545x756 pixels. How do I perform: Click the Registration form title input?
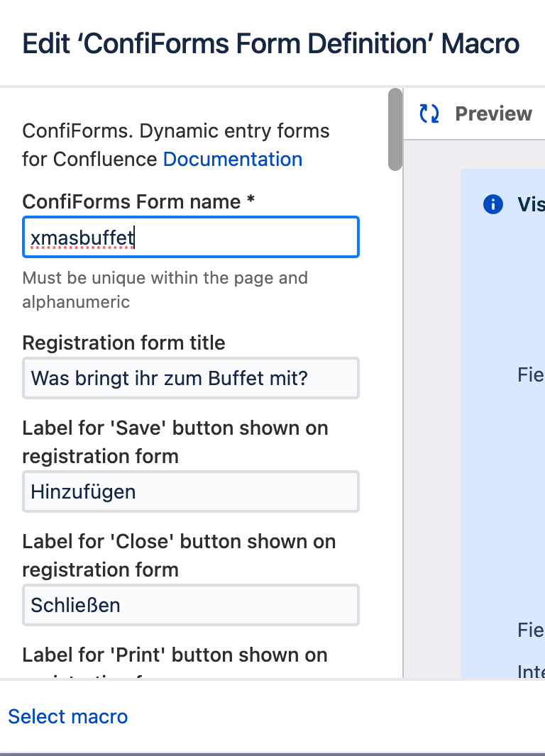click(x=190, y=378)
